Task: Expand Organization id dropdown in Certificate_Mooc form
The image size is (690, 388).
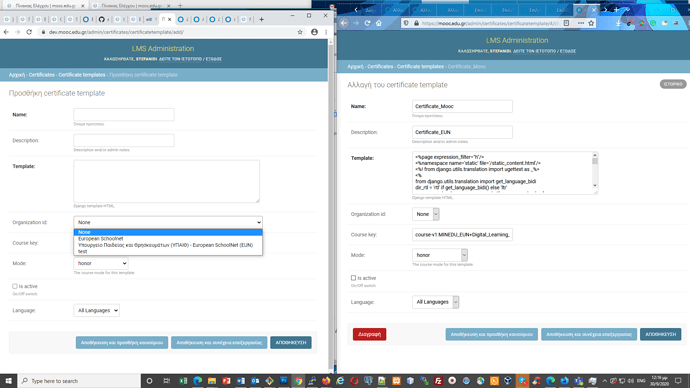Action: click(426, 214)
